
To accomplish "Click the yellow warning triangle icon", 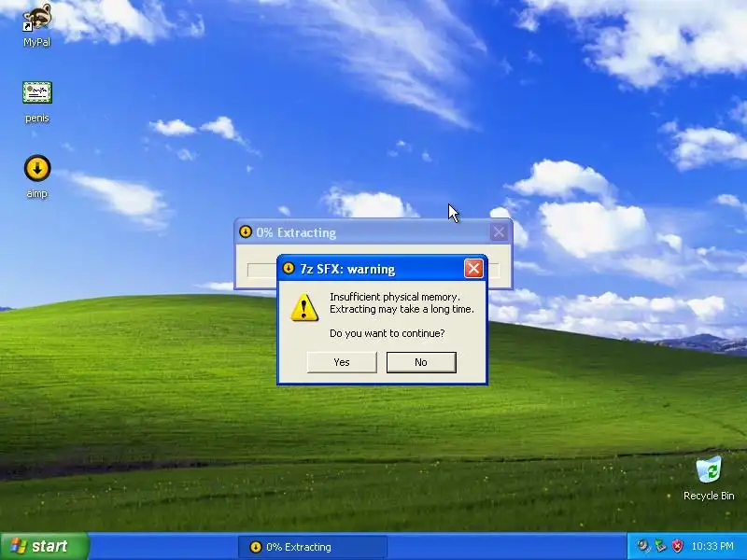I will coord(304,307).
